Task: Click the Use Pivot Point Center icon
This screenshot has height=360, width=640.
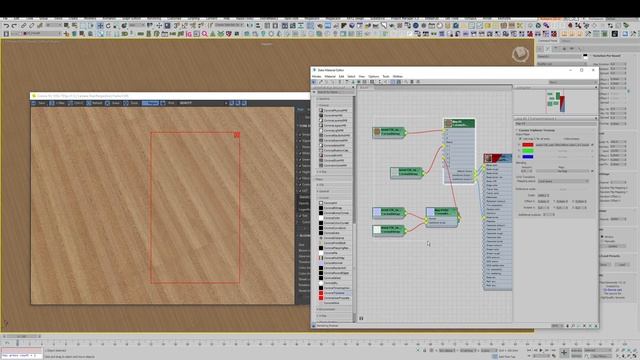Action: click(150, 25)
